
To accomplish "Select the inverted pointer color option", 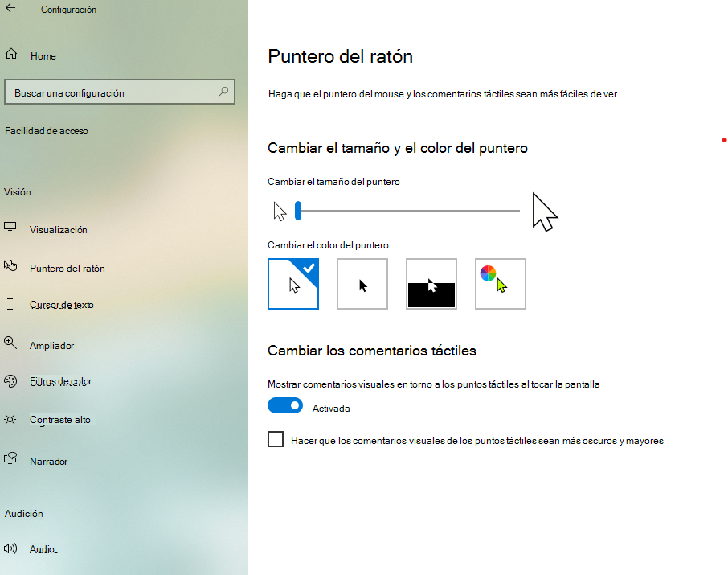I will tap(431, 284).
